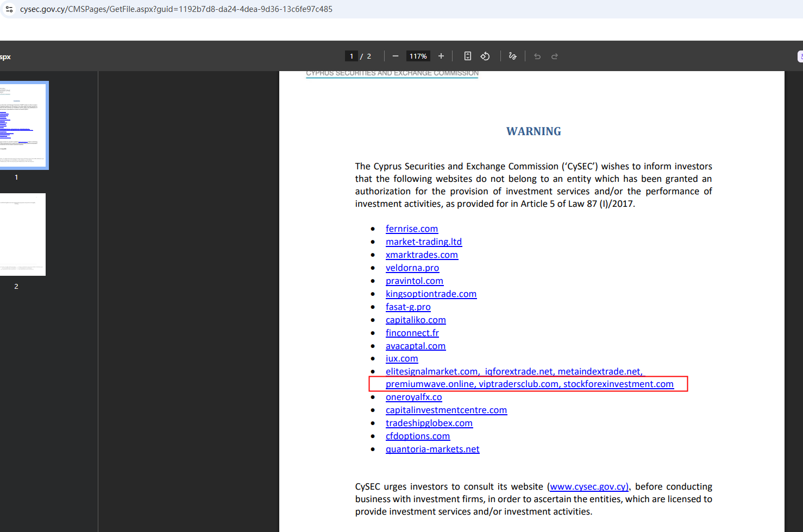Click the 117% zoom level field
This screenshot has height=532, width=803.
[418, 56]
